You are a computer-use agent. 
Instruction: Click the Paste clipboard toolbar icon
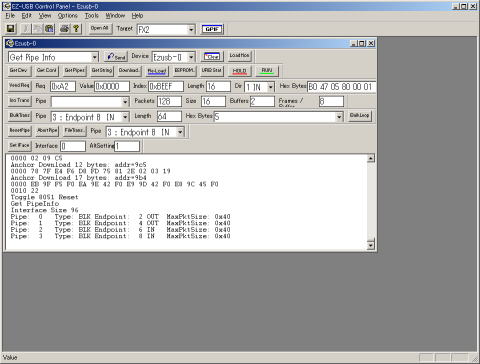[49, 29]
